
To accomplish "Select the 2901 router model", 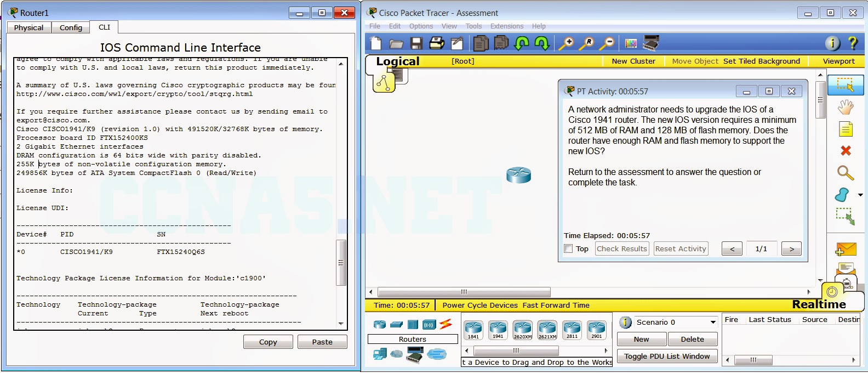I will click(596, 330).
